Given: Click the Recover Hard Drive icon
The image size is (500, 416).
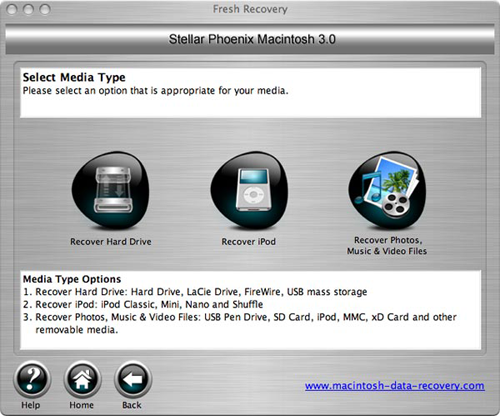Looking at the screenshot, I should tap(111, 191).
